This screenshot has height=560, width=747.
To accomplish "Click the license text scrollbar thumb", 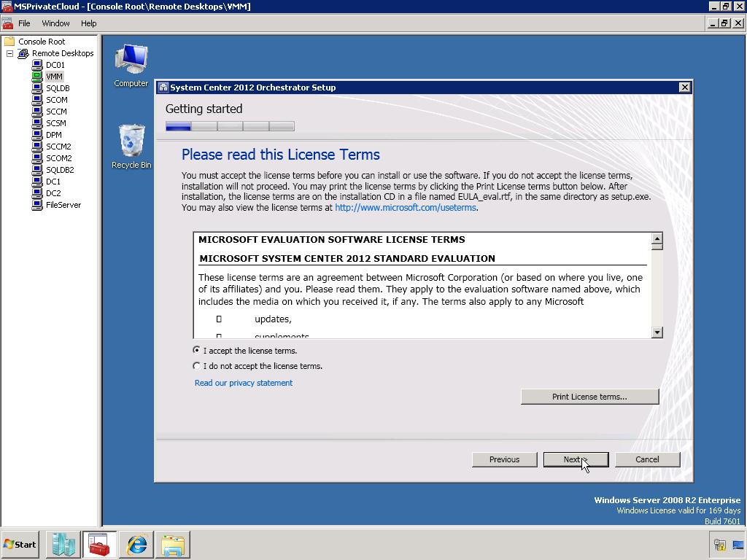I will [x=657, y=246].
